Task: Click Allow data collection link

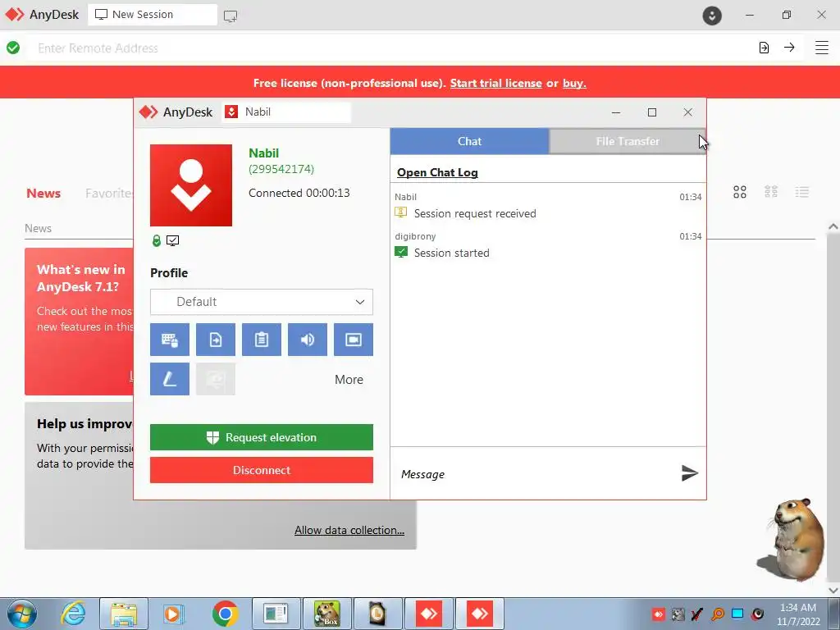Action: click(349, 531)
